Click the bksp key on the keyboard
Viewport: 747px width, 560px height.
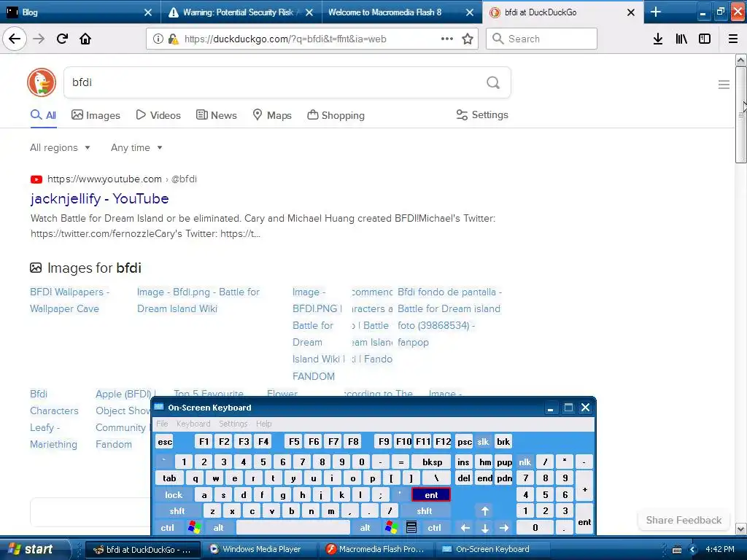tap(432, 462)
